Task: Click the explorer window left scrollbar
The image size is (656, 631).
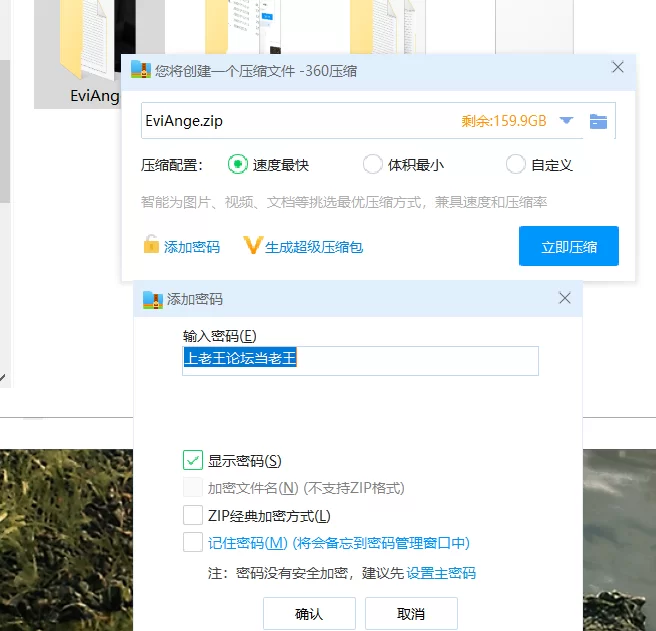Action: pyautogui.click(x=5, y=132)
